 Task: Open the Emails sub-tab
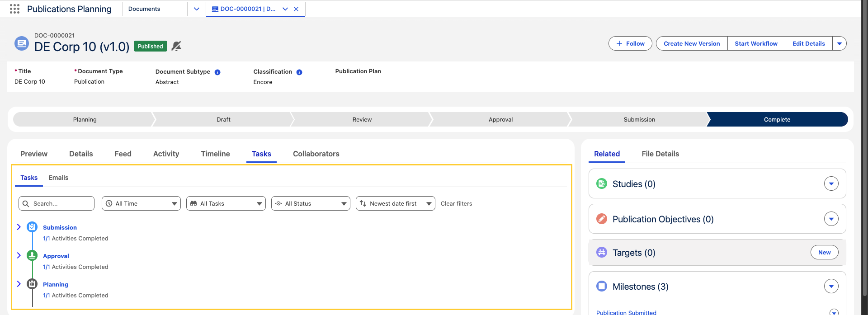tap(58, 178)
